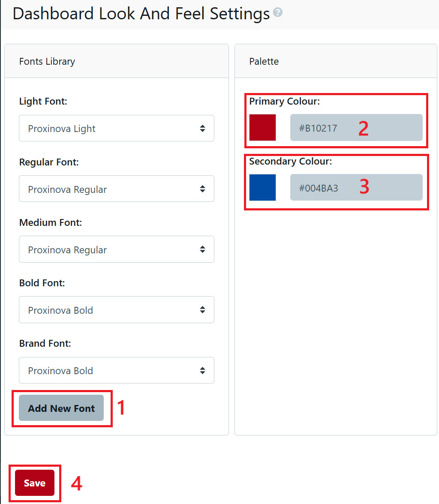Click the help question mark icon
The width and height of the screenshot is (439, 504).
(x=278, y=13)
